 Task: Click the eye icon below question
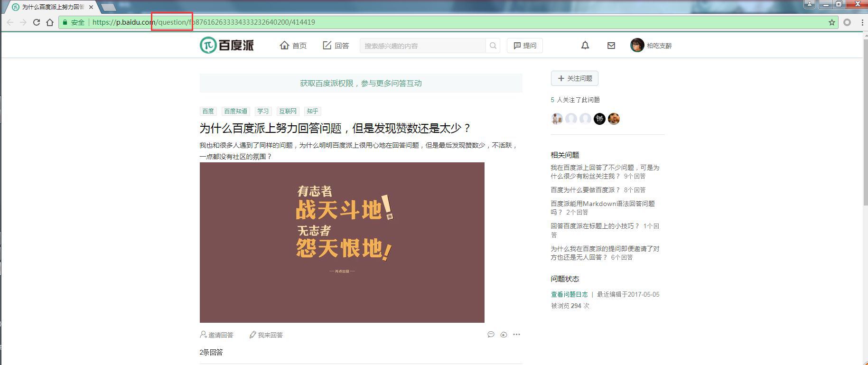click(x=504, y=335)
